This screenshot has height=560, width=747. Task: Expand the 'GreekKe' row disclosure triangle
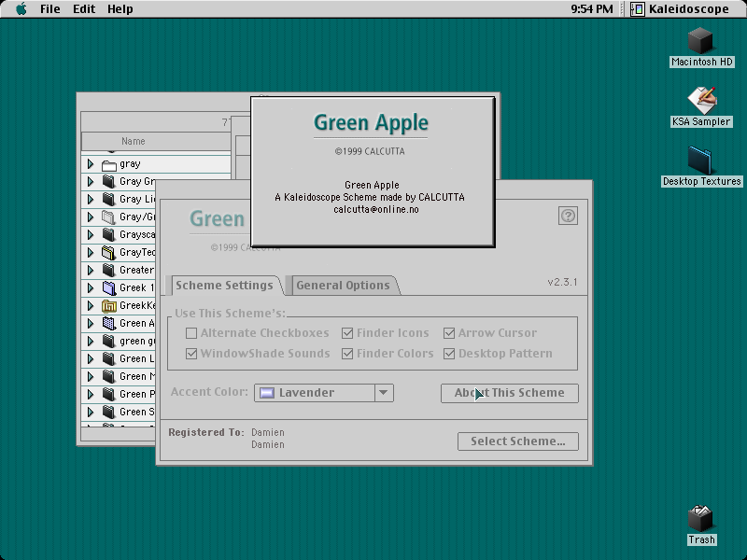point(91,306)
